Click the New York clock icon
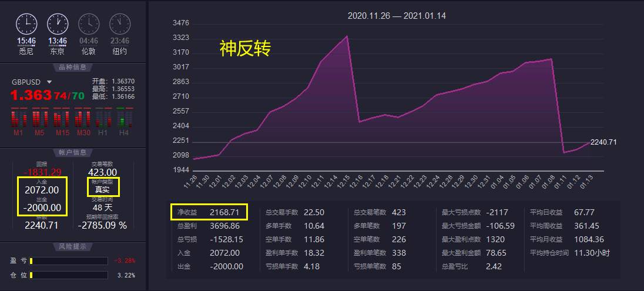 [x=120, y=24]
